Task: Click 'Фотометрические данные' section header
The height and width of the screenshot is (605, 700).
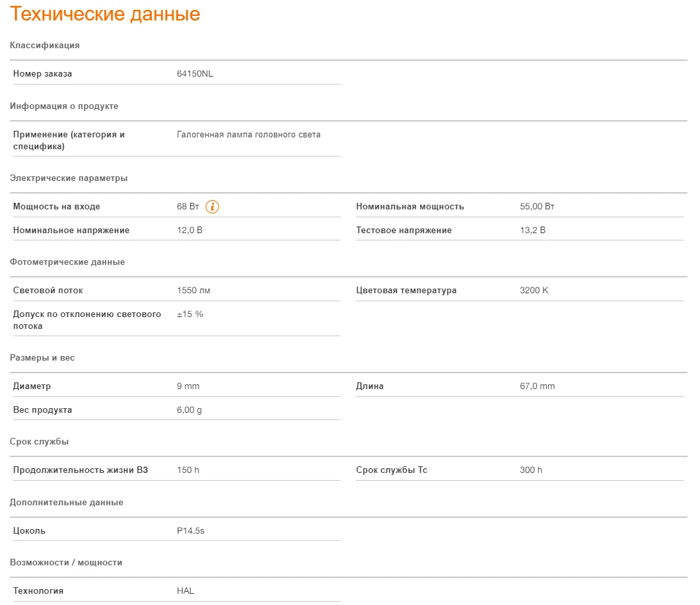Action: pos(67,262)
